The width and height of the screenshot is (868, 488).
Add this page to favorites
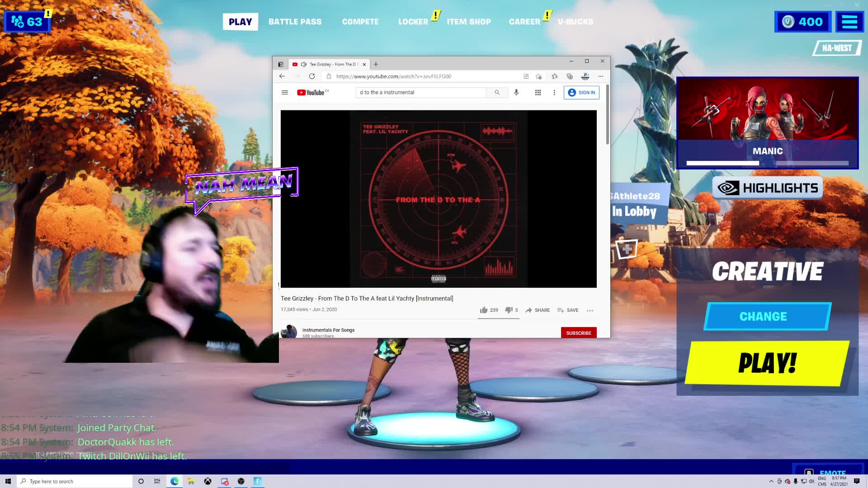(x=538, y=76)
